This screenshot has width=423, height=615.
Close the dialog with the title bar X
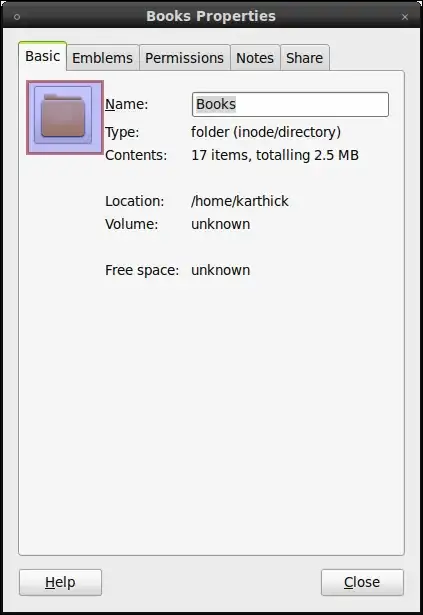(405, 17)
